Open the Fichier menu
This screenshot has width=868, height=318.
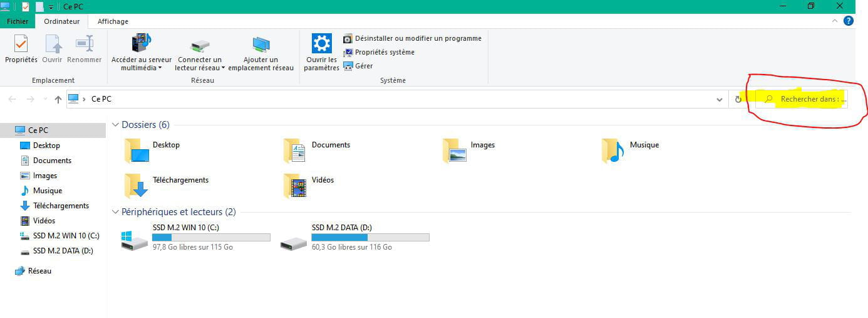coord(18,21)
